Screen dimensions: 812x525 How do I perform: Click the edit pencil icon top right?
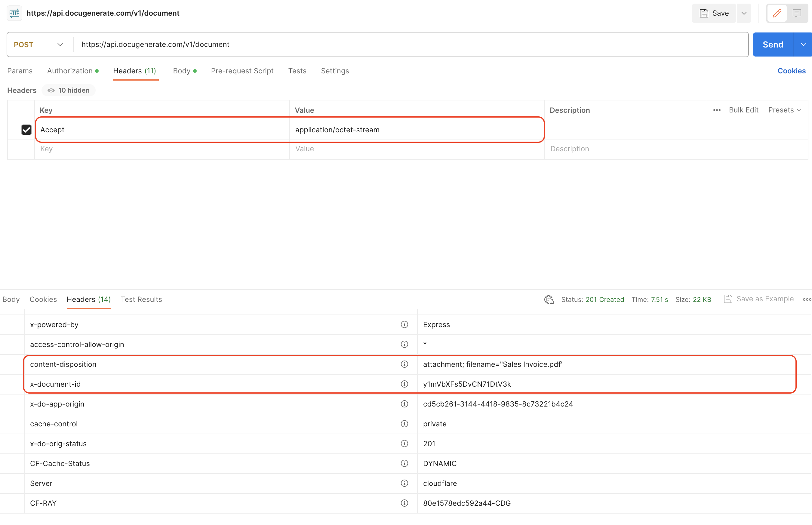[x=777, y=13]
